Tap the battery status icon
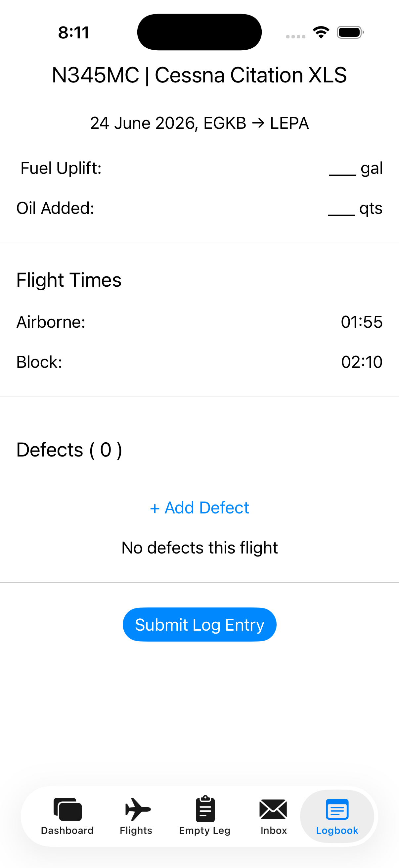 coord(350,32)
